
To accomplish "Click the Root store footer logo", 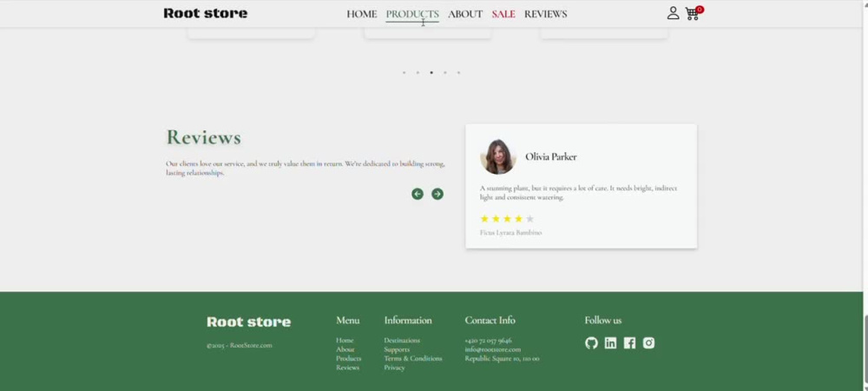I will [x=248, y=321].
